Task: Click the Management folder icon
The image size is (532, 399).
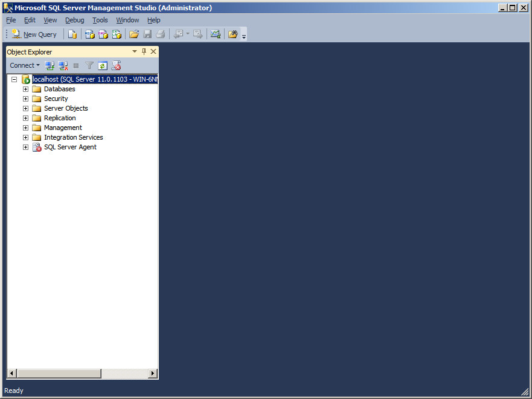Action: (x=37, y=128)
